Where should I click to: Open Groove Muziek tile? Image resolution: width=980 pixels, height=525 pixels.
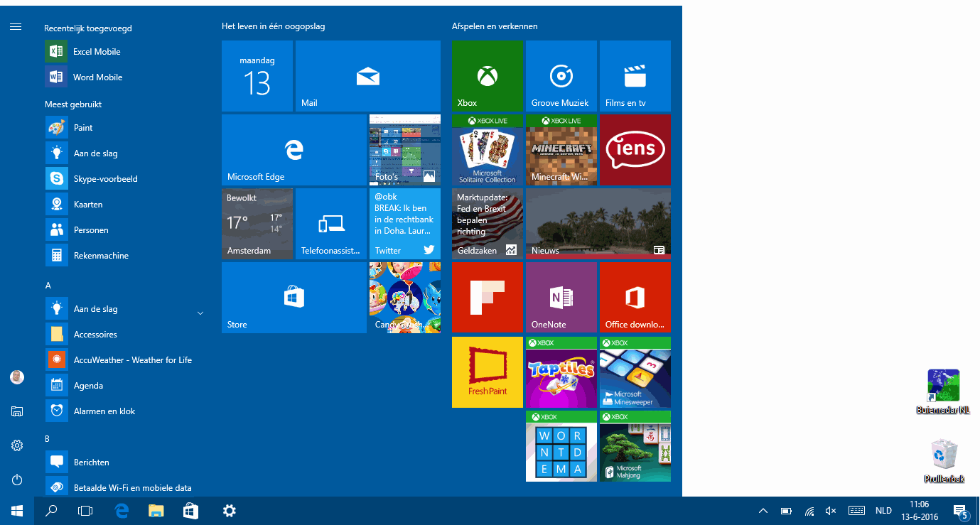[x=561, y=76]
